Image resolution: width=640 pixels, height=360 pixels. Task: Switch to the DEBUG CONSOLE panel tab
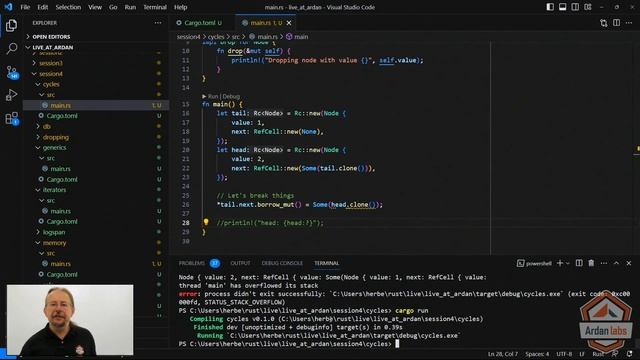click(x=282, y=263)
